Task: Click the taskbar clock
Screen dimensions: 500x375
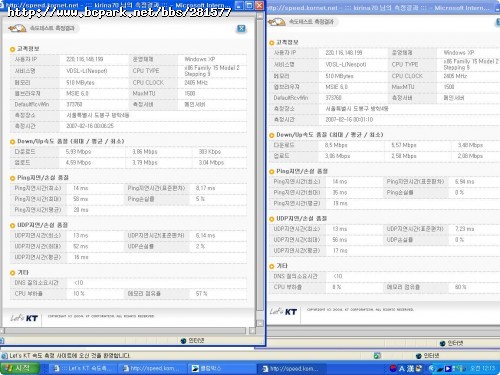Action: [483, 368]
